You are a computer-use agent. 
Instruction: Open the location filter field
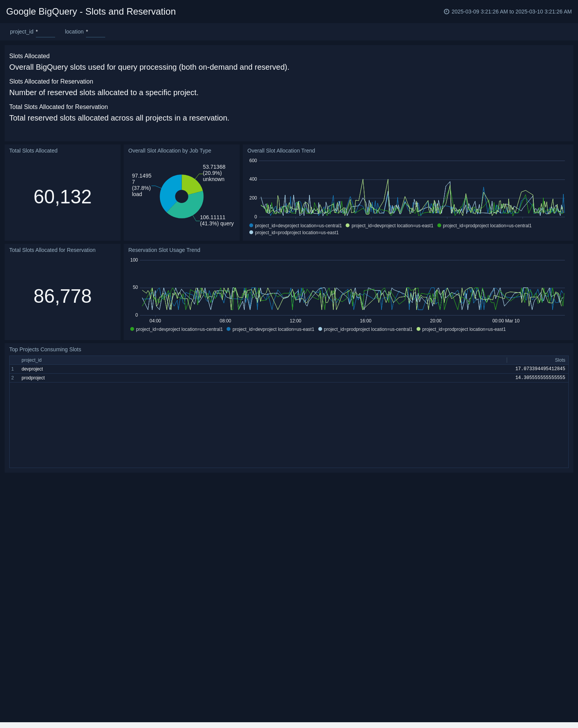(x=95, y=32)
